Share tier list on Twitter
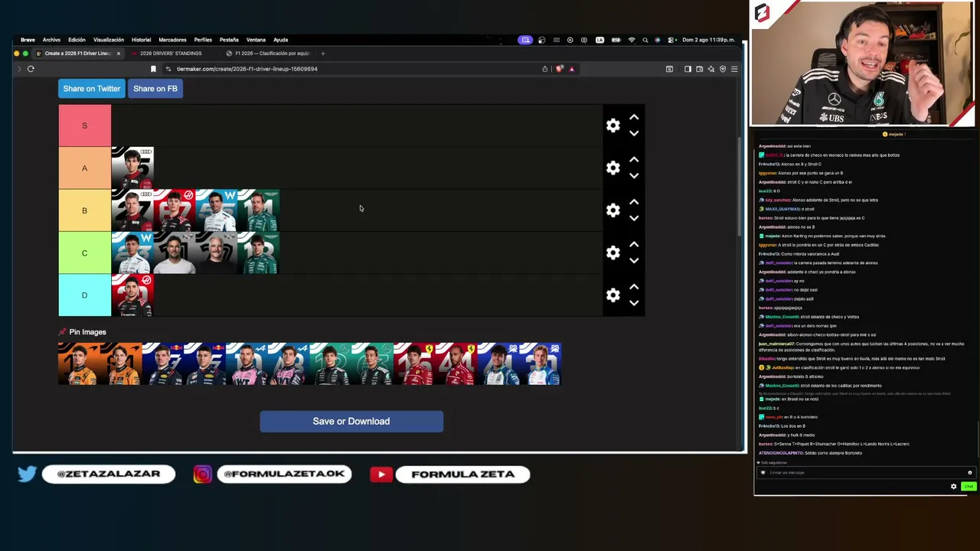This screenshot has width=980, height=551. point(92,89)
